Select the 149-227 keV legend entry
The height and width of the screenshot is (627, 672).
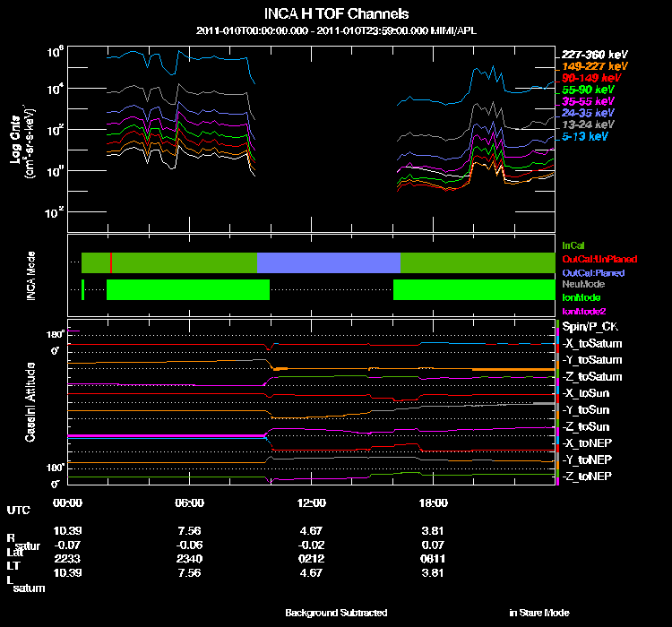(594, 66)
